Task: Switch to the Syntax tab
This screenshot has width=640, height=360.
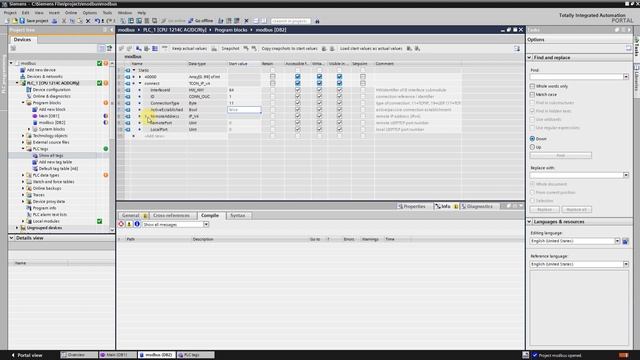Action: click(238, 216)
